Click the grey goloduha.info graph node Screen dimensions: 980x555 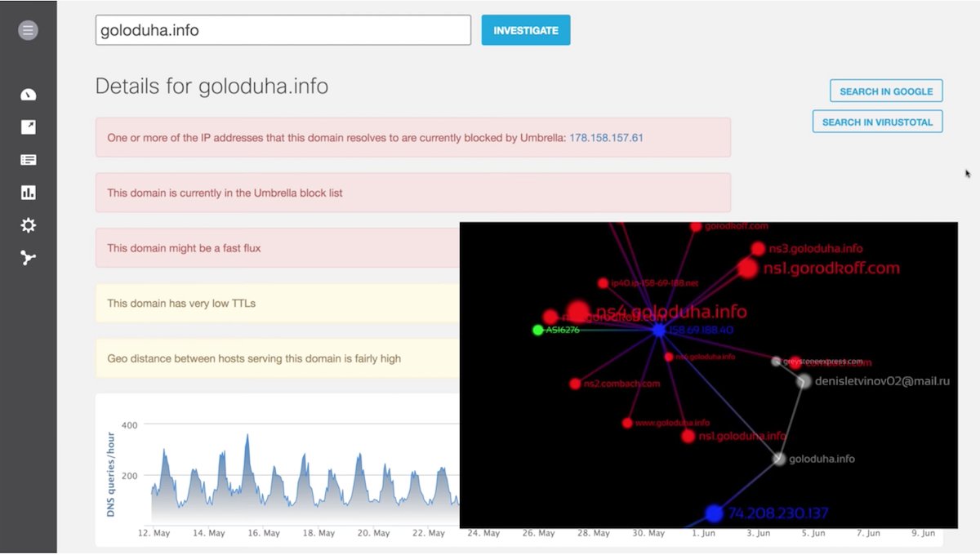[779, 460]
